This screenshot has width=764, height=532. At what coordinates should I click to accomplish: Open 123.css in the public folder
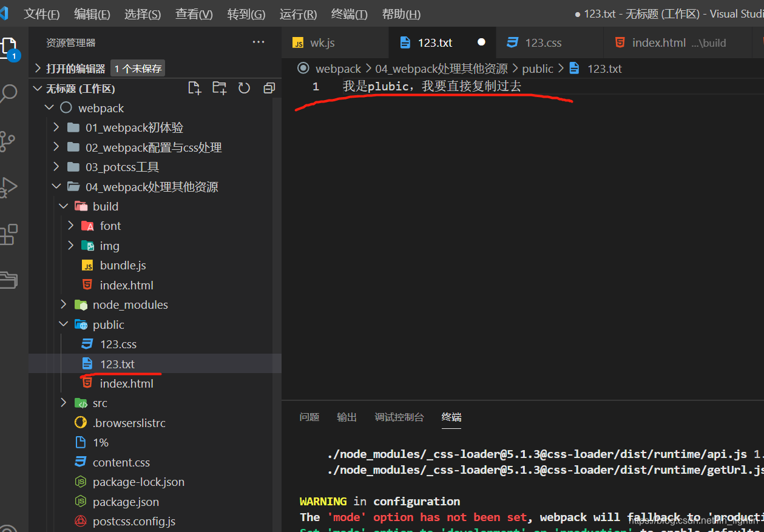155,344
